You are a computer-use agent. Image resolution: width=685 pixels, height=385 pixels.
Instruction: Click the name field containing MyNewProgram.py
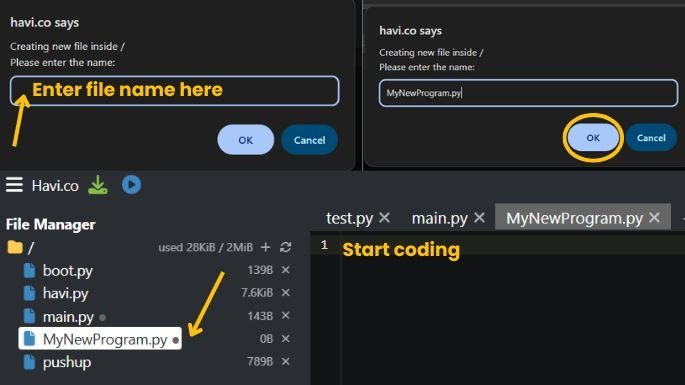(528, 93)
